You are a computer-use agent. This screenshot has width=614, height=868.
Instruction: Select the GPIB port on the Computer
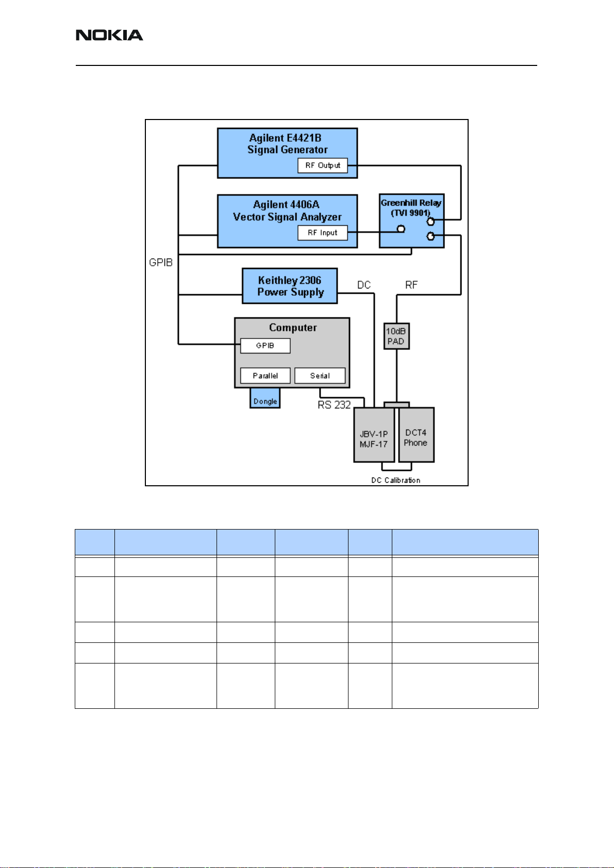[265, 346]
